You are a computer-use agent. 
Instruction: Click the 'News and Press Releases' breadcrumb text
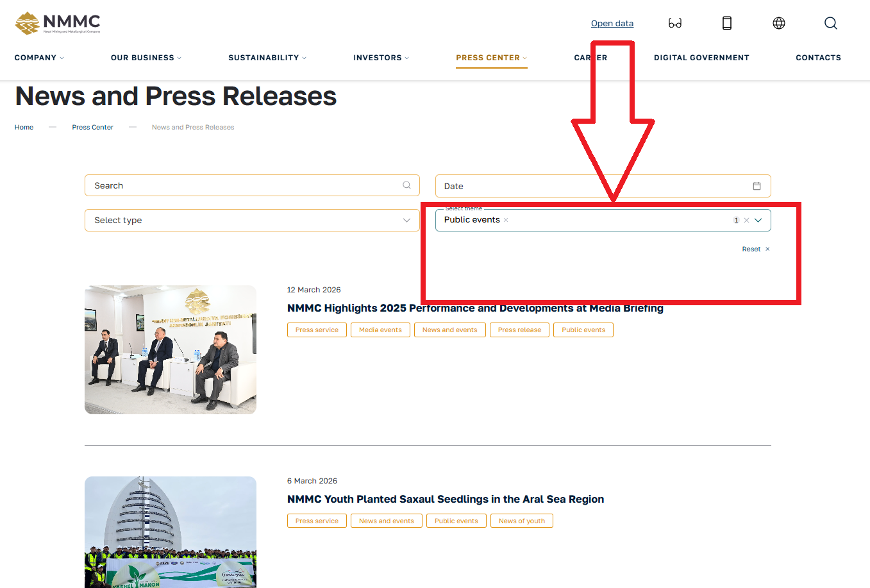pos(193,128)
